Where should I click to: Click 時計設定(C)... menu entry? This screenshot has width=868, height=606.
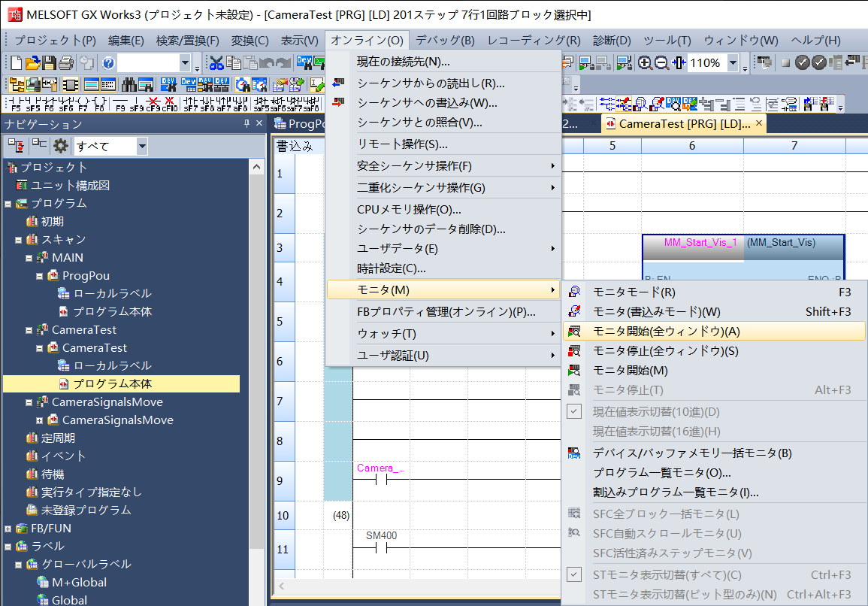(x=391, y=268)
